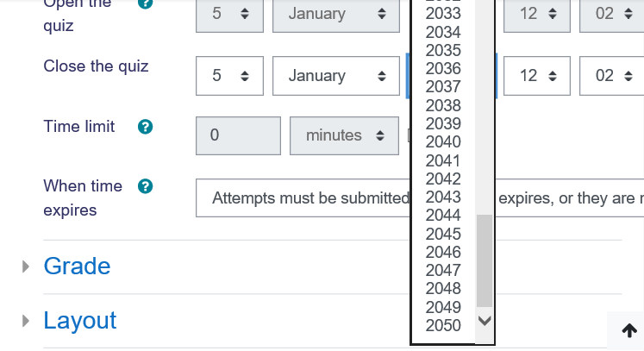Viewport: 644px width, 351px height.
Task: Open the time limit minutes unit dropdown
Action: (345, 135)
